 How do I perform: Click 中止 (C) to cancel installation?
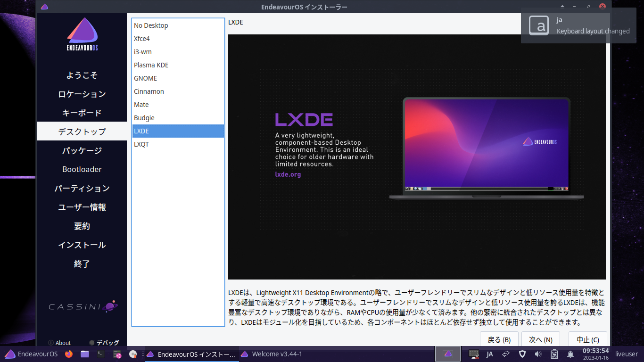tap(588, 339)
